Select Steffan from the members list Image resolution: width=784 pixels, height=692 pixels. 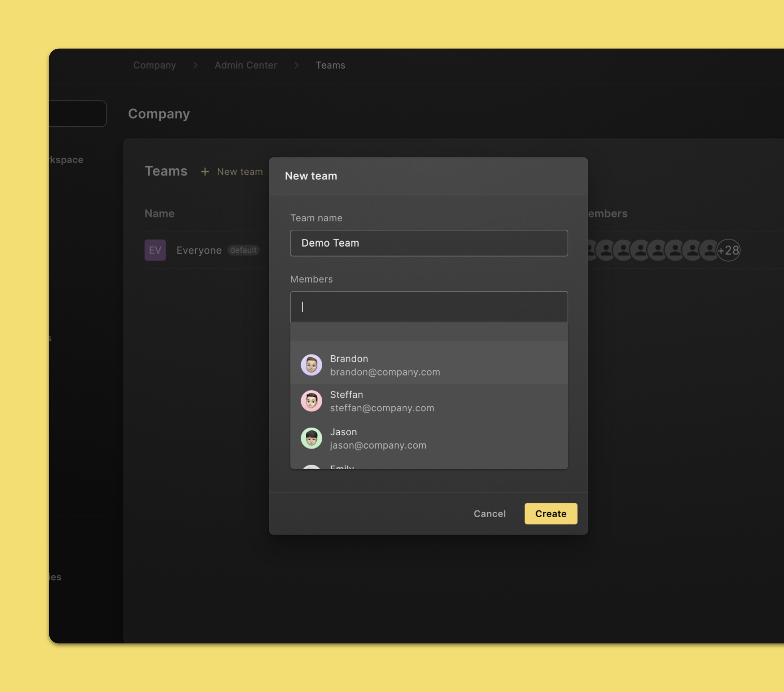(429, 401)
